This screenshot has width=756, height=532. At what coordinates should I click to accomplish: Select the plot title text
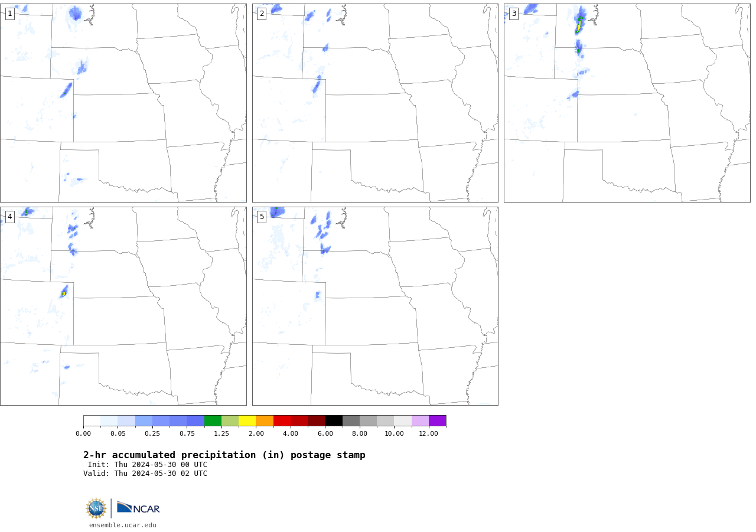click(224, 455)
